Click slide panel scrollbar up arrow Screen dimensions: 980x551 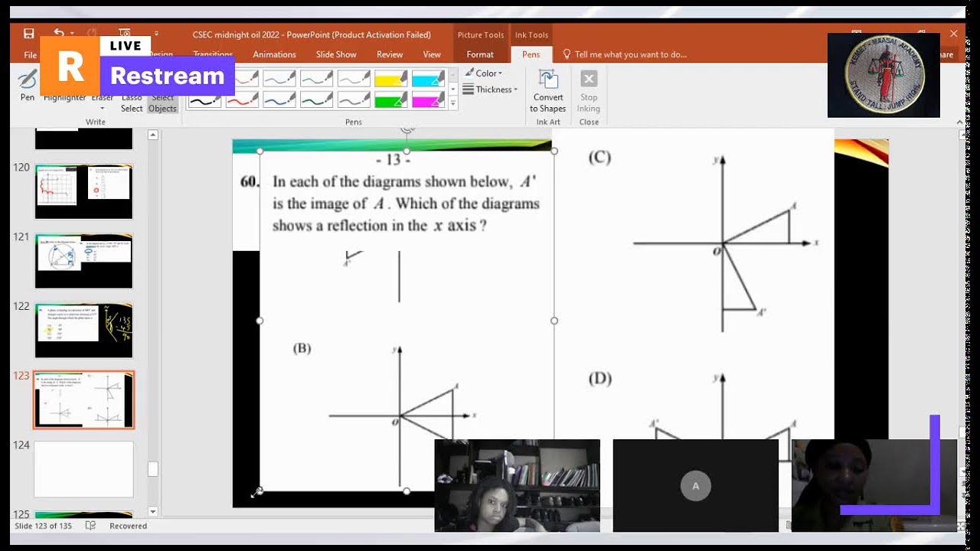153,135
